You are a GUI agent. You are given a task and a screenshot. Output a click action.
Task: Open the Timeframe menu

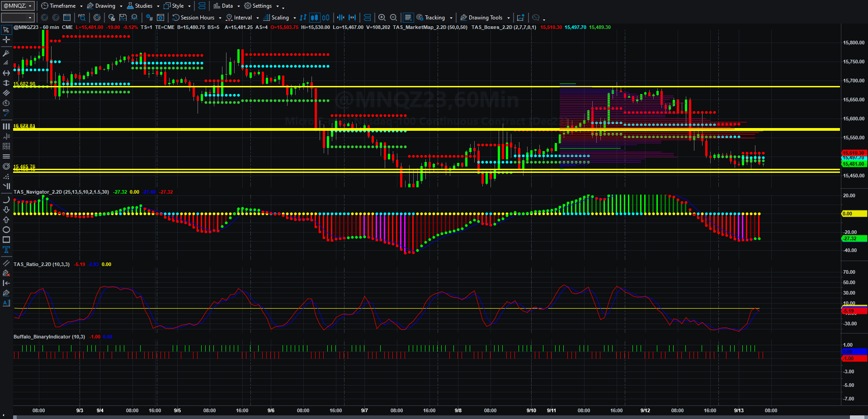pos(62,6)
